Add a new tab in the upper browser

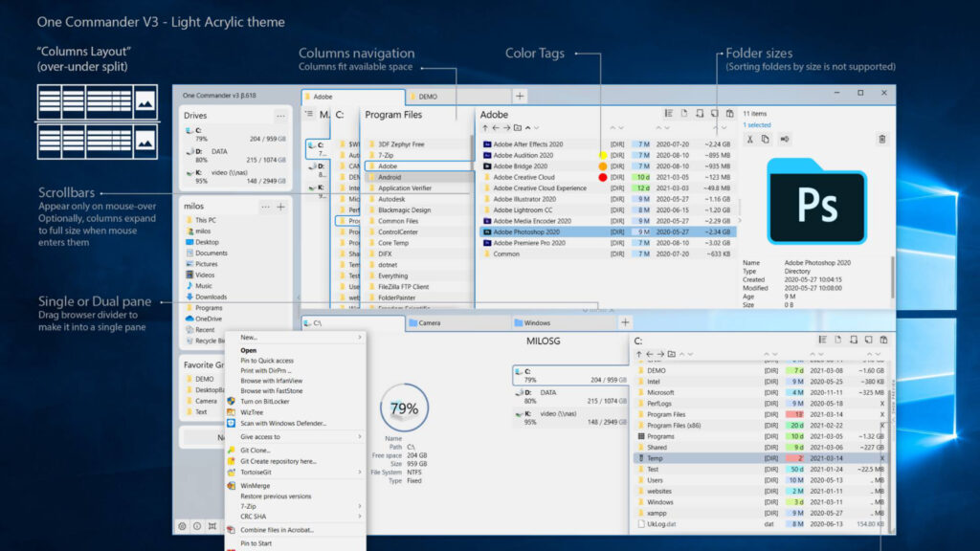[x=520, y=97]
